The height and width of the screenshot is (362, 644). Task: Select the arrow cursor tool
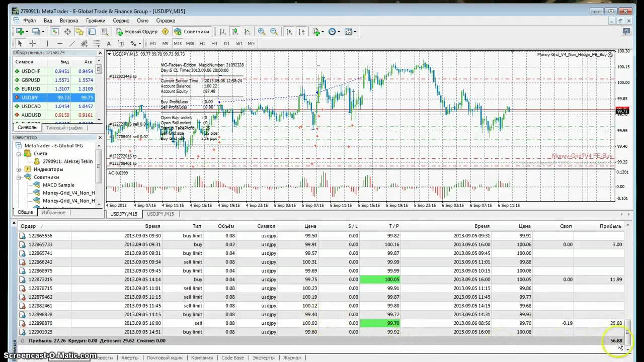(20, 43)
